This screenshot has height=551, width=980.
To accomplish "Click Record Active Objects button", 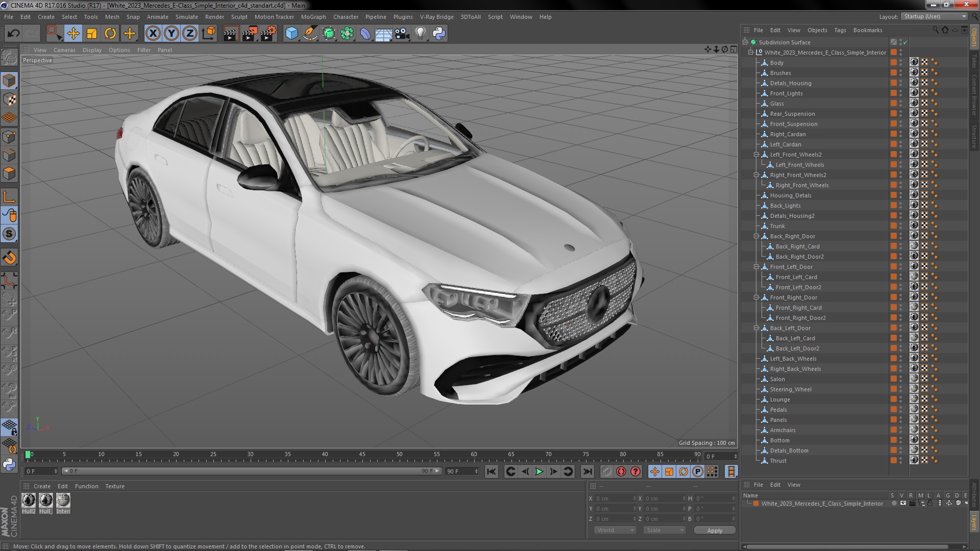I will tap(607, 472).
